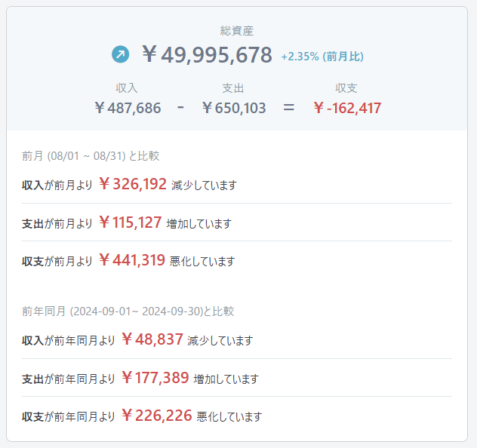Click the equals sign before the balance
The height and width of the screenshot is (448, 477).
[288, 107]
